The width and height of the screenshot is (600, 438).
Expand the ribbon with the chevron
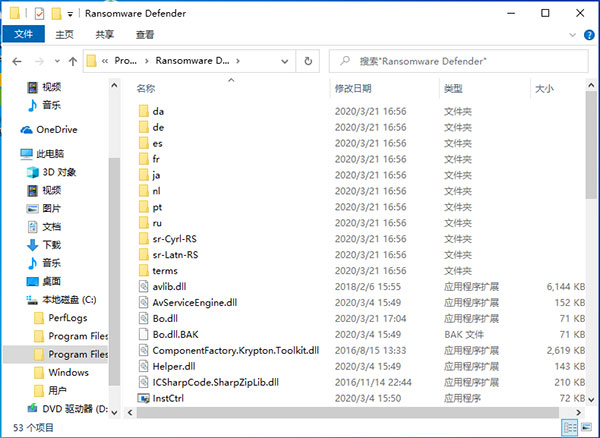(572, 35)
